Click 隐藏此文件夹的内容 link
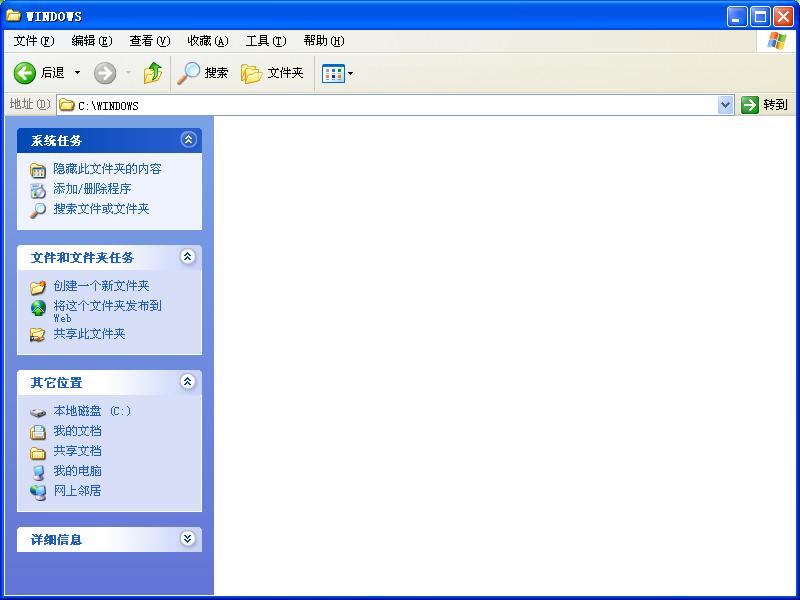 107,169
